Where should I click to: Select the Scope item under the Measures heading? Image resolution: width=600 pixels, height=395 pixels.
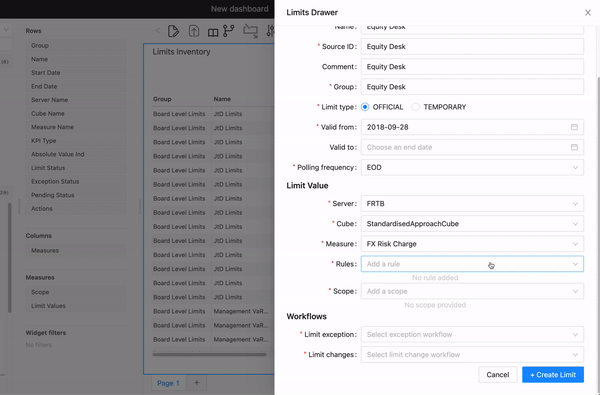point(76,292)
